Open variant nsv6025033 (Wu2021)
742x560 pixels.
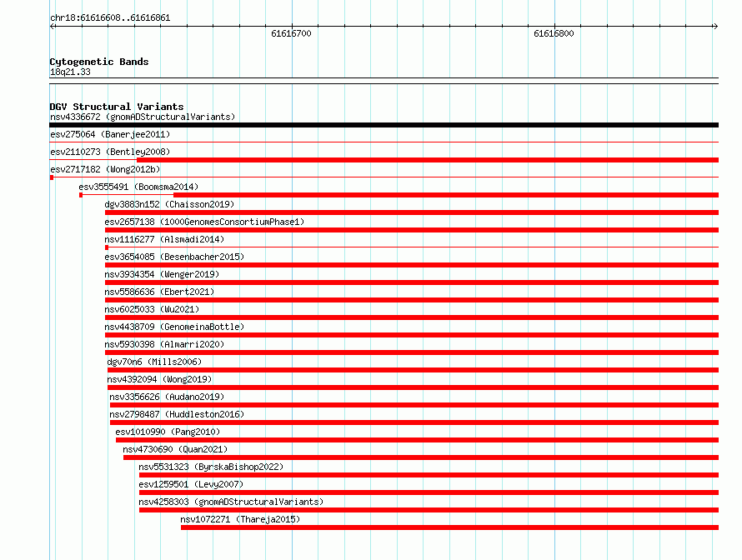click(152, 309)
